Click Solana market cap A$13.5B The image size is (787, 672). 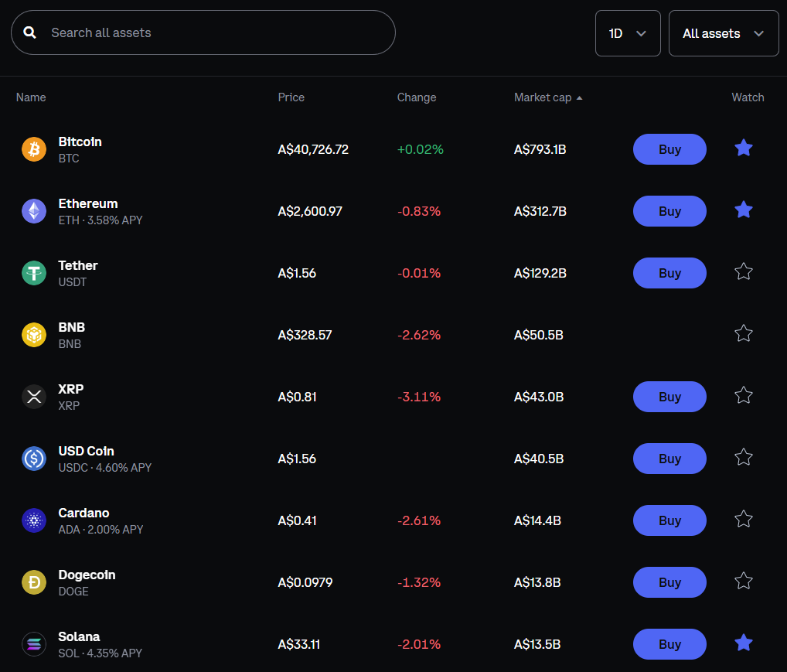[537, 644]
